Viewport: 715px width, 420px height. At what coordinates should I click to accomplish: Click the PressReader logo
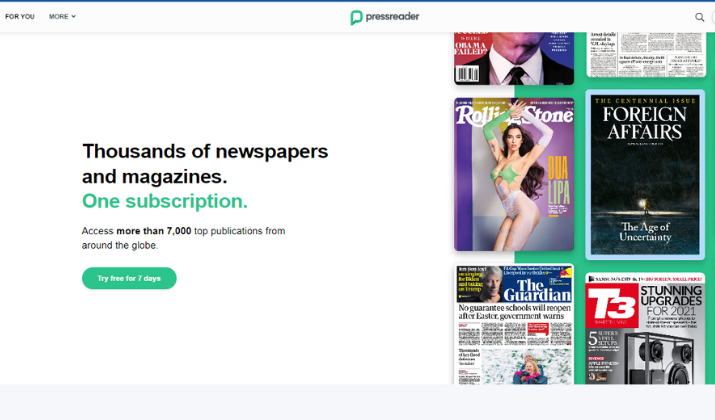384,17
